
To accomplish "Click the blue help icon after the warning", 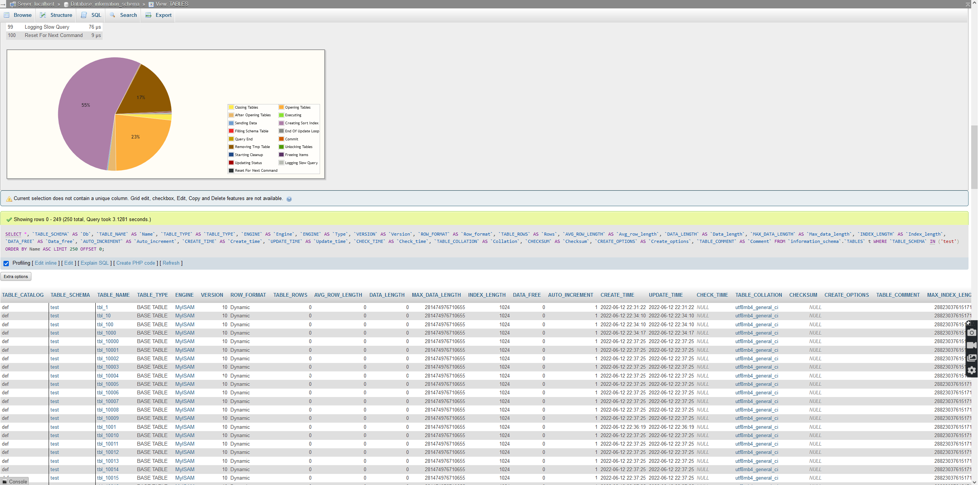I will click(289, 199).
